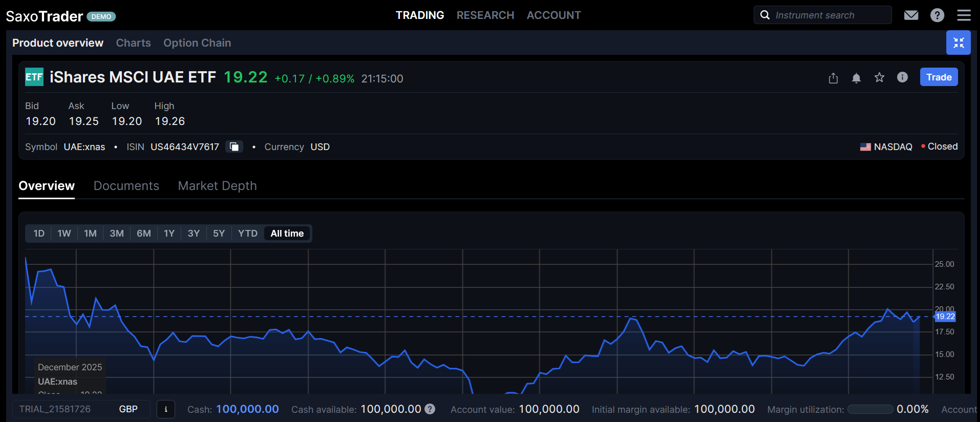980x422 pixels.
Task: Select the Overview sub-tab
Action: (47, 186)
